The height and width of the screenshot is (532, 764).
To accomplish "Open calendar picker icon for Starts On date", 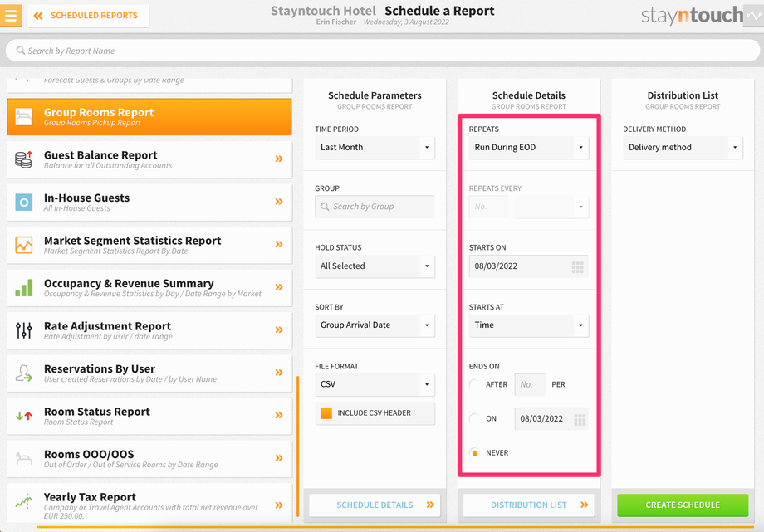I will click(x=577, y=266).
